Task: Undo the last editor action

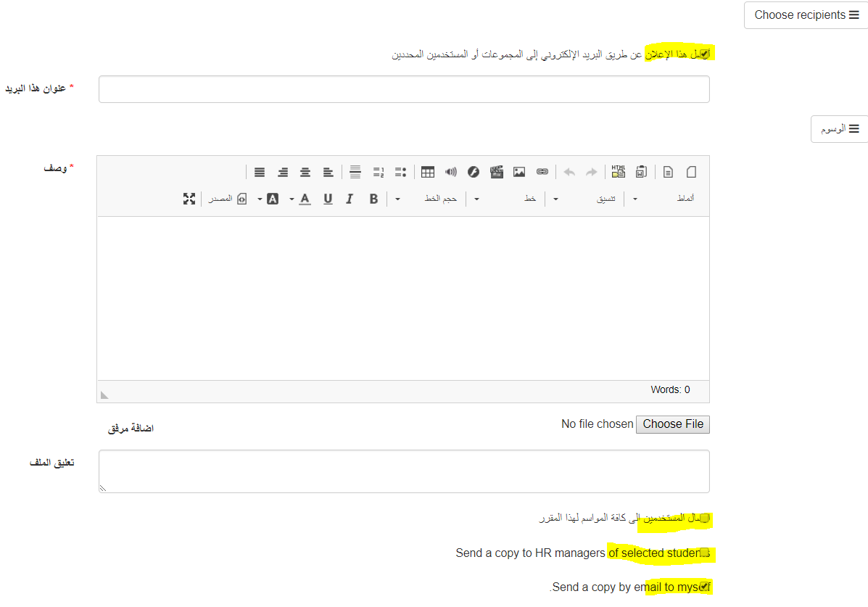Action: pos(569,173)
